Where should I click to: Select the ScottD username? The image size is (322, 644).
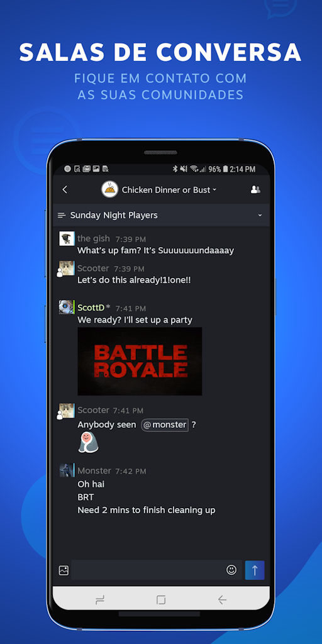pyautogui.click(x=91, y=308)
